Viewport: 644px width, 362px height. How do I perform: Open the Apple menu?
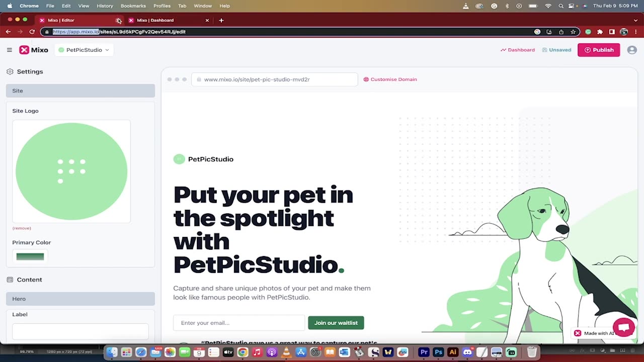point(10,6)
